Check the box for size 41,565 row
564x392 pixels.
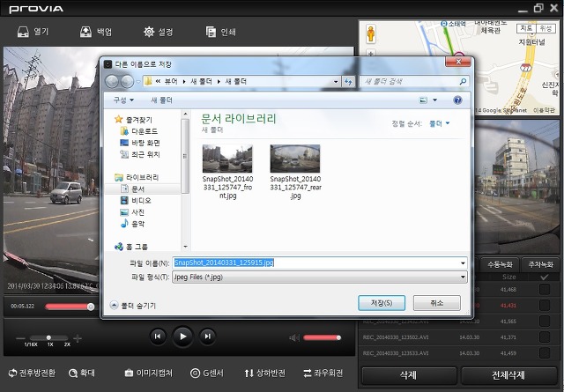(x=545, y=322)
